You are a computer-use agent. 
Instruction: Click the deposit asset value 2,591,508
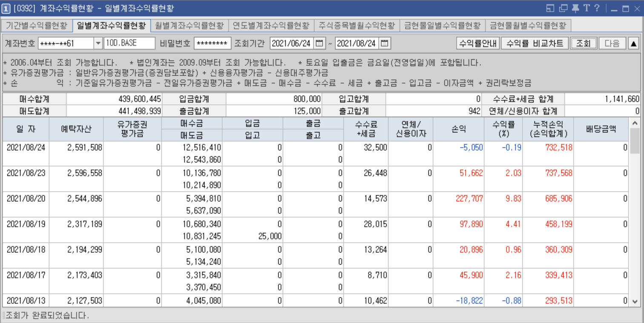pos(85,148)
